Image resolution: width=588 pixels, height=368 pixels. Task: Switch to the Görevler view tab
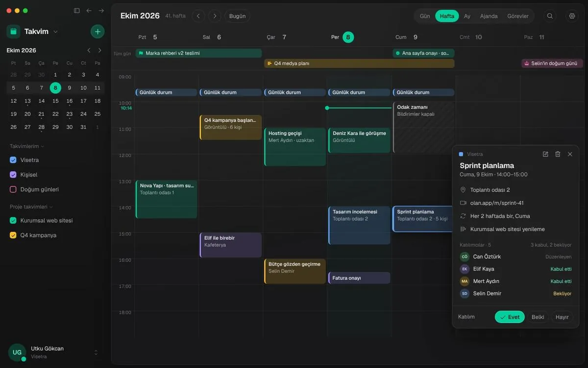click(x=518, y=16)
